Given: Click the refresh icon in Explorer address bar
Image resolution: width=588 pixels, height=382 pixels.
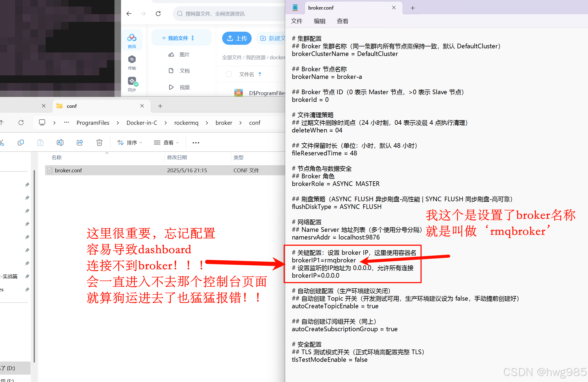Looking at the screenshot, I should point(21,123).
